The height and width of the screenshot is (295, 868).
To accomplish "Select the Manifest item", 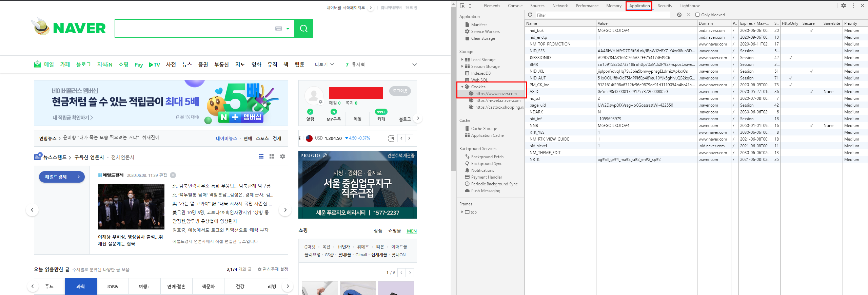I will (479, 24).
